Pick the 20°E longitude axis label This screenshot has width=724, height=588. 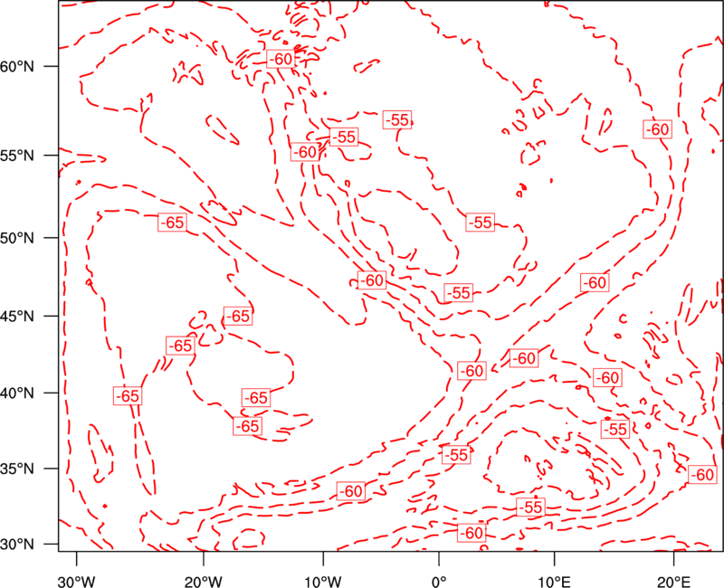[x=673, y=582]
